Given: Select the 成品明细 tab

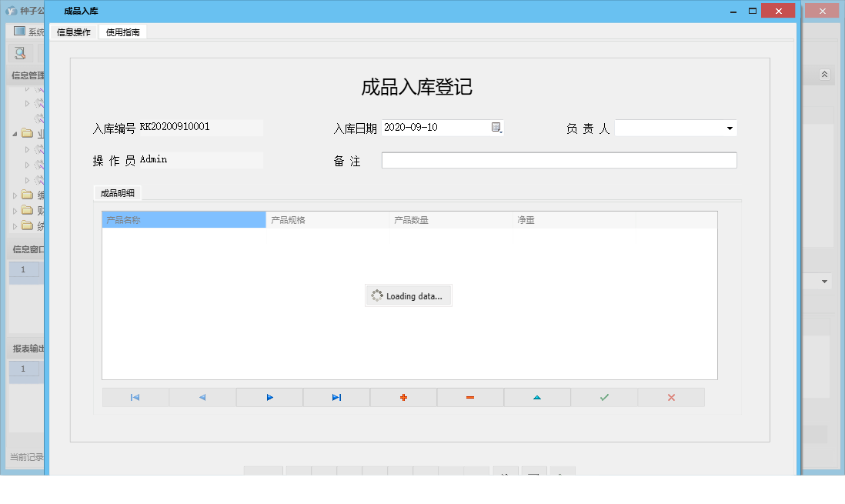Looking at the screenshot, I should 116,193.
